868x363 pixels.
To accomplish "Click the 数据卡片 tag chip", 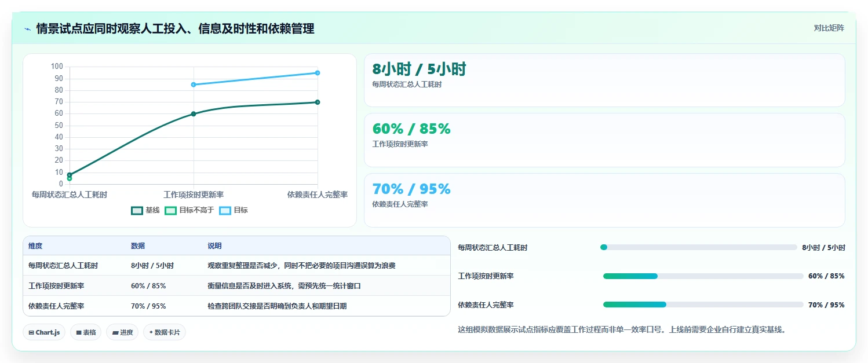I will (165, 332).
